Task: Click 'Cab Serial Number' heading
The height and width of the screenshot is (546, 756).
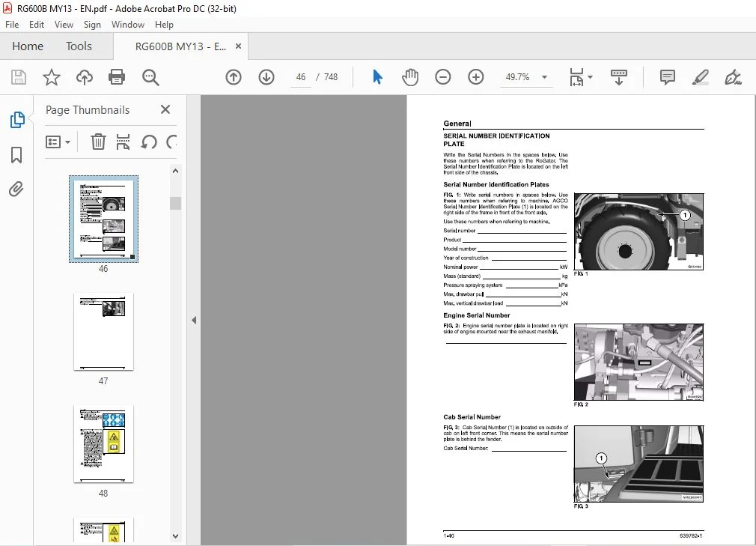Action: tap(472, 417)
